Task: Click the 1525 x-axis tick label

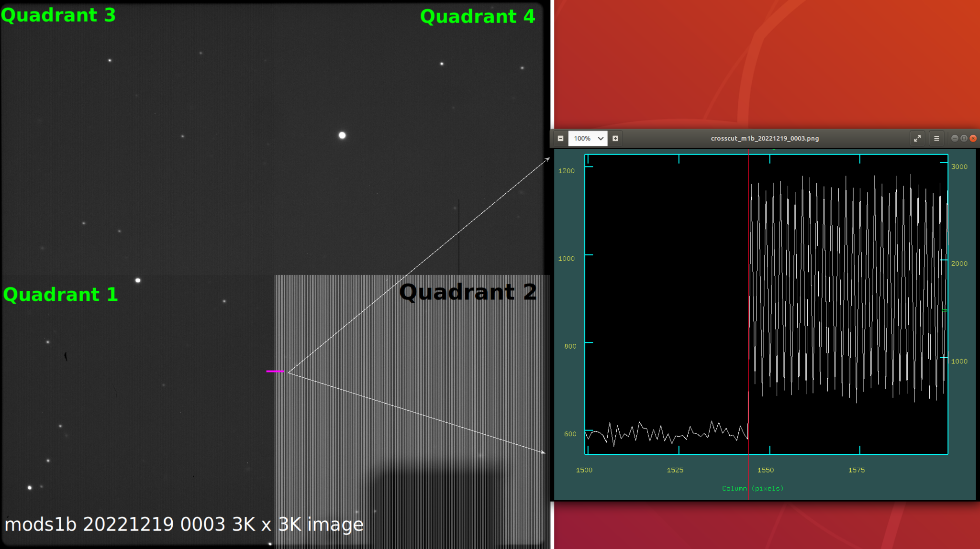Action: pos(675,470)
